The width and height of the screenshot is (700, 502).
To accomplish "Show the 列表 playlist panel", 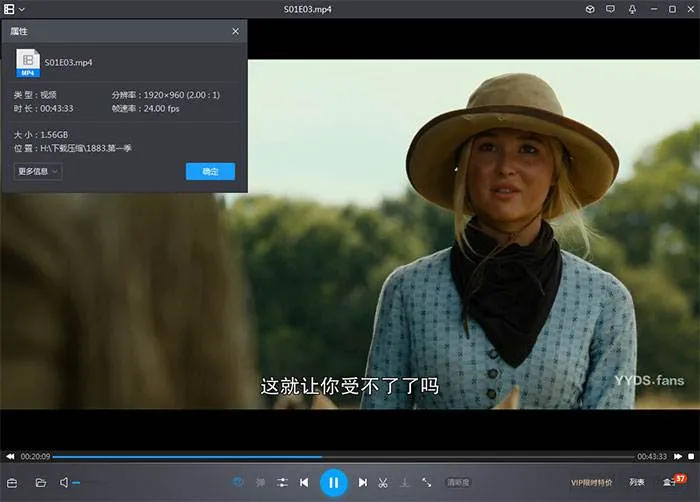I will pyautogui.click(x=637, y=483).
